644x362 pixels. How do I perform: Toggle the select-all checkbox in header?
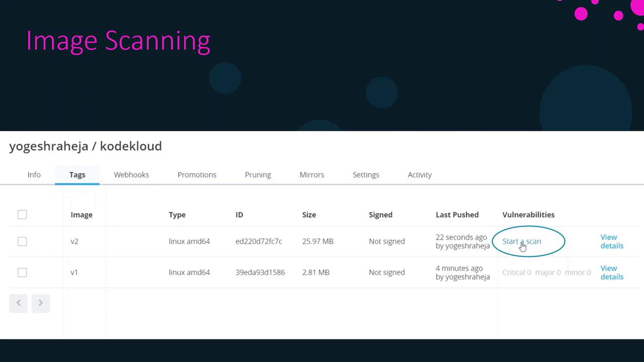point(22,215)
